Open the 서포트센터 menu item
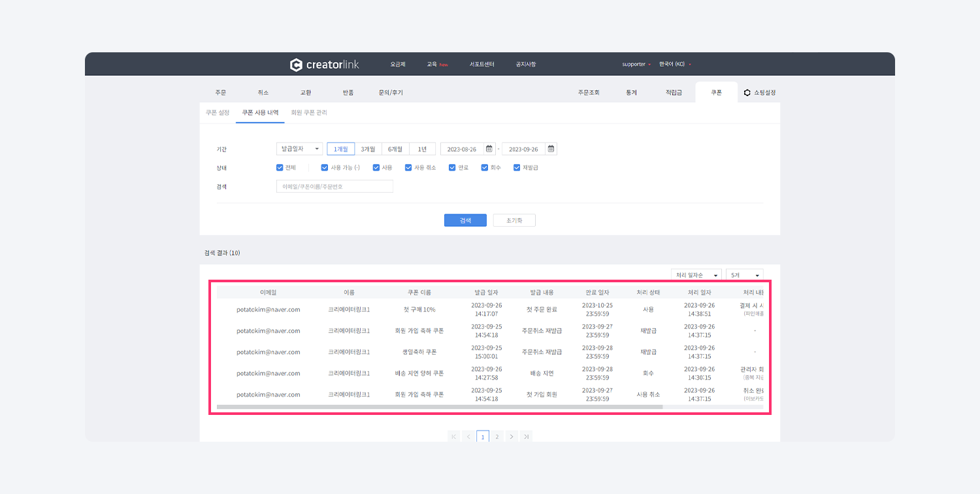Viewport: 980px width, 494px height. (482, 65)
